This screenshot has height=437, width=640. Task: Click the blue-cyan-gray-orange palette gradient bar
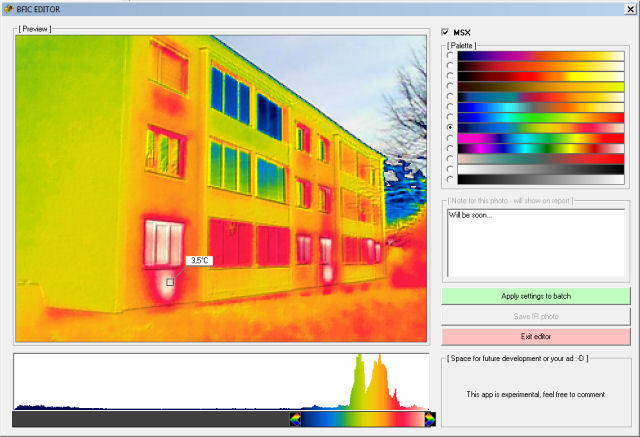541,107
